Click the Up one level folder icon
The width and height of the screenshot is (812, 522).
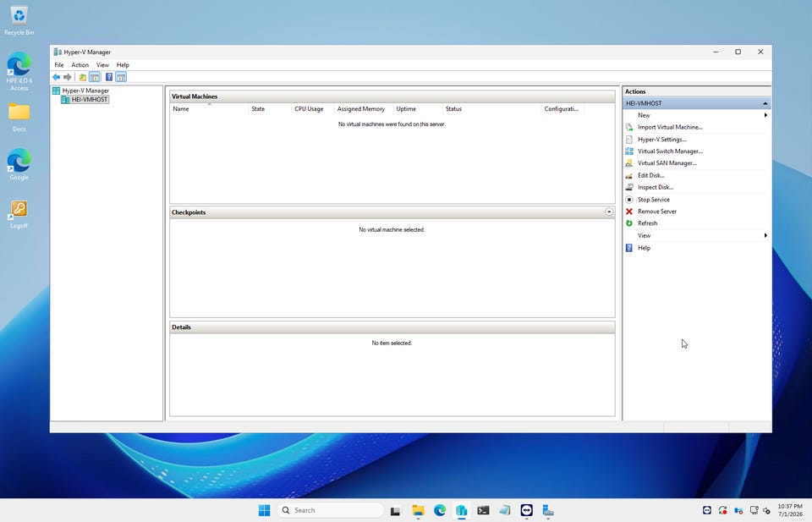tap(82, 77)
